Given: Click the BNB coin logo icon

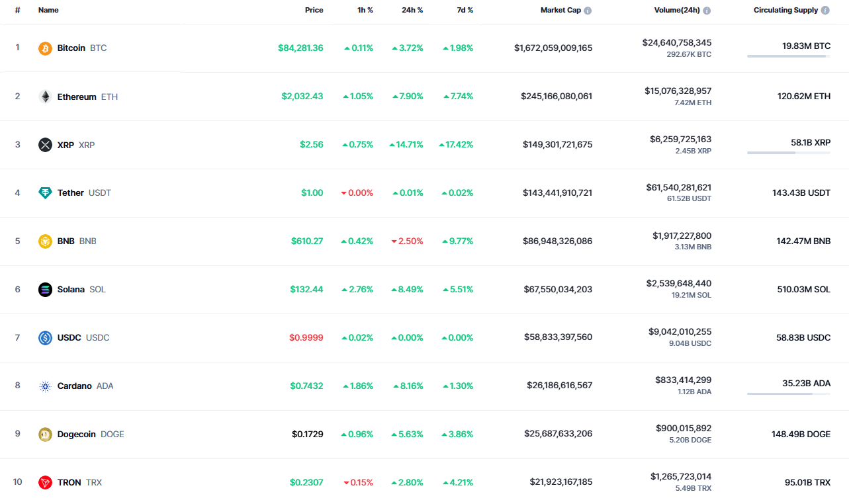Looking at the screenshot, I should tap(45, 241).
